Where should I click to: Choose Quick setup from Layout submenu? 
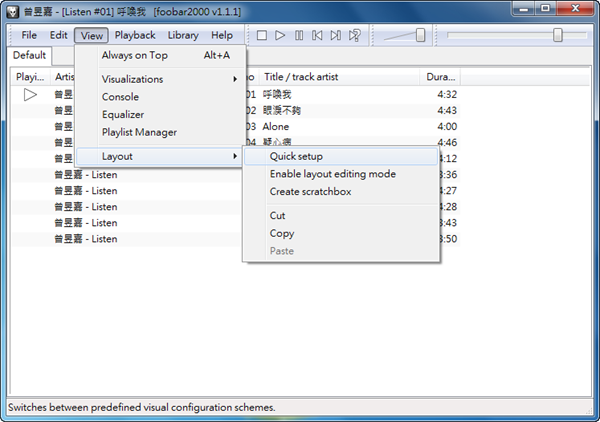pyautogui.click(x=296, y=156)
